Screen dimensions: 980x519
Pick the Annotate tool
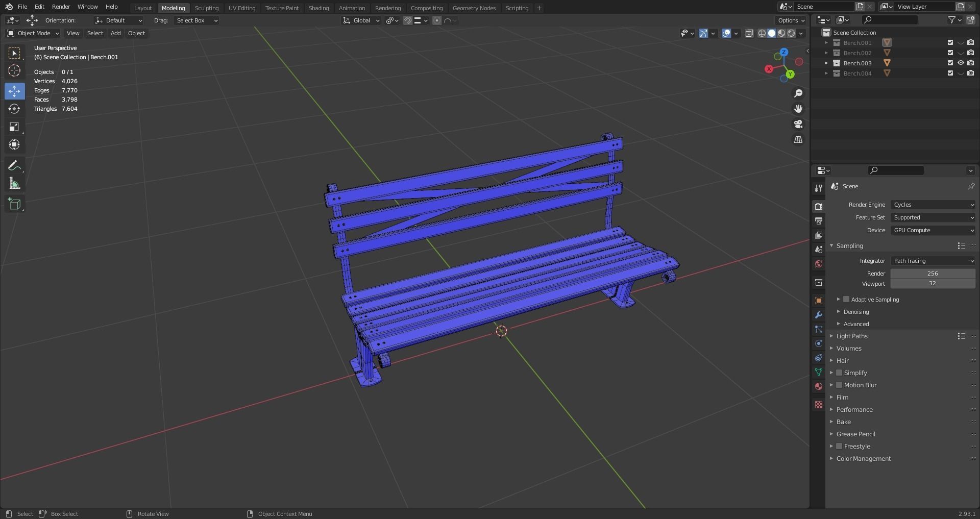[14, 165]
